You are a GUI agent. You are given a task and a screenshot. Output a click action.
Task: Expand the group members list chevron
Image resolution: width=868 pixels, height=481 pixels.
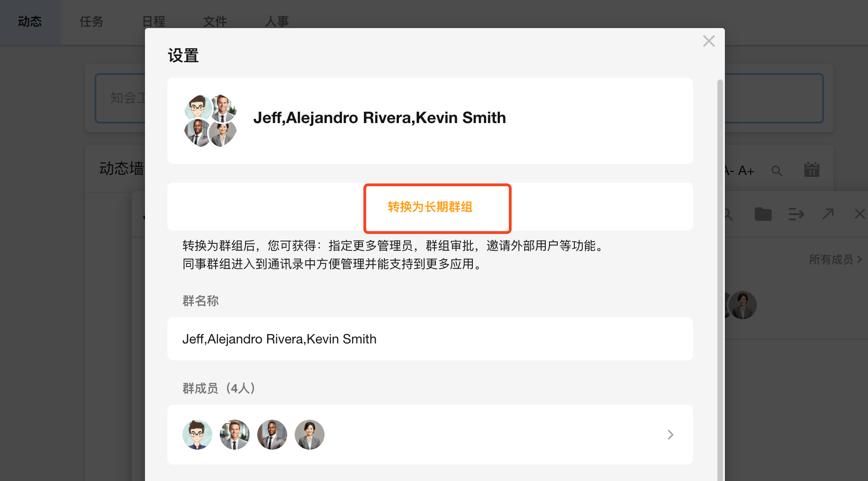coord(670,435)
